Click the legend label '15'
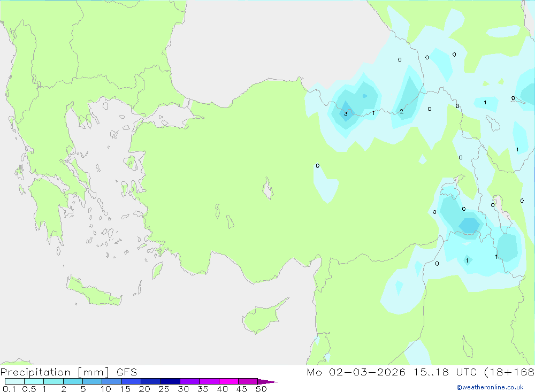This screenshot has height=392, width=535. click(125, 389)
